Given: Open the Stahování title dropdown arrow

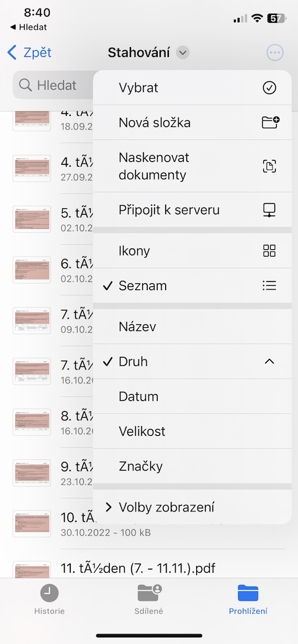Looking at the screenshot, I should 183,53.
